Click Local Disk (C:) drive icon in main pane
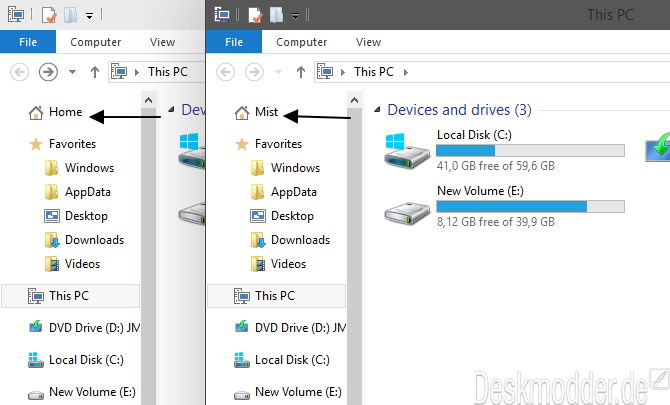 [x=407, y=150]
